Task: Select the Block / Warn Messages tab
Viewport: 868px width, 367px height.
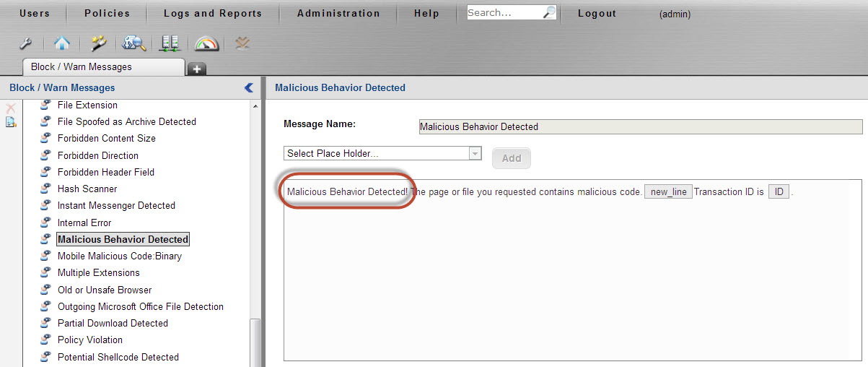Action: point(82,66)
